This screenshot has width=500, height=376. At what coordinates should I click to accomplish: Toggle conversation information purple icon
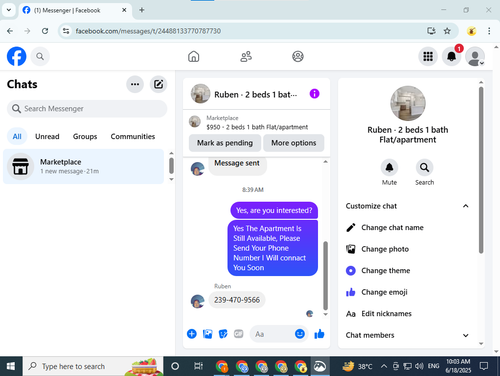[x=314, y=94]
